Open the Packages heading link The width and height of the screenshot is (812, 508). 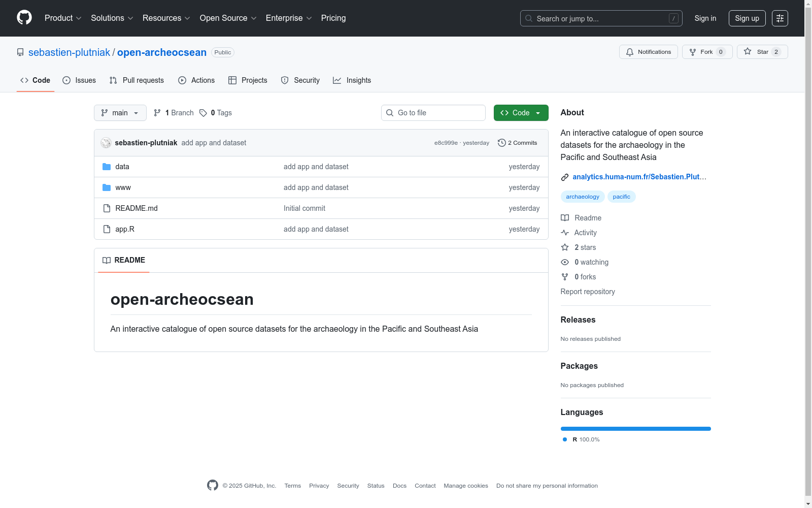579,366
